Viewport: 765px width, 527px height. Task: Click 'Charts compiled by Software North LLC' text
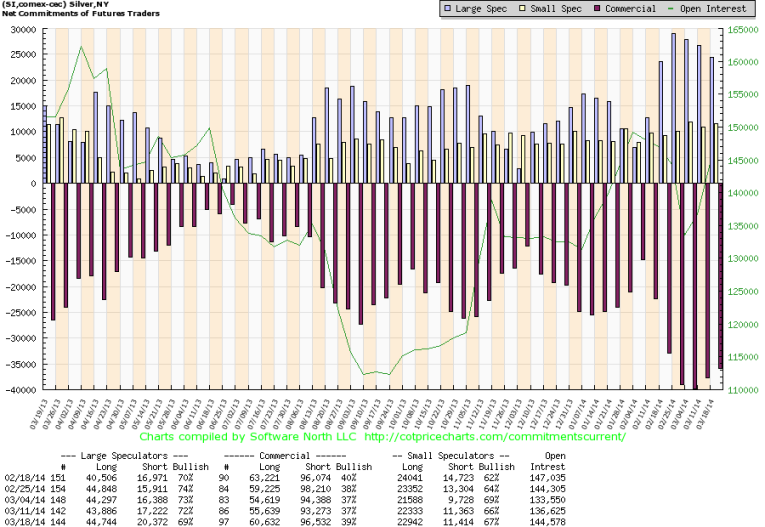[248, 437]
